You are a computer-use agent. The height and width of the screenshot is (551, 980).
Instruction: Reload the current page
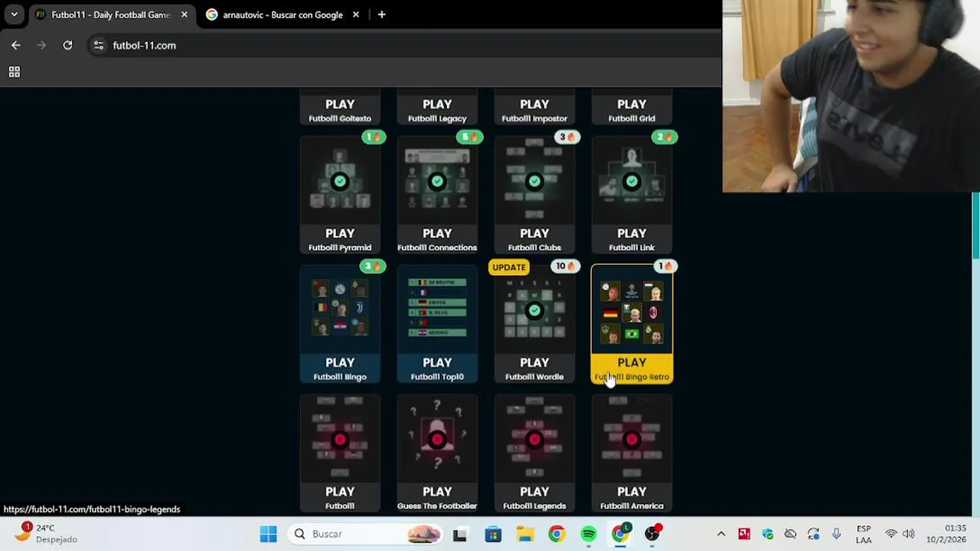67,45
